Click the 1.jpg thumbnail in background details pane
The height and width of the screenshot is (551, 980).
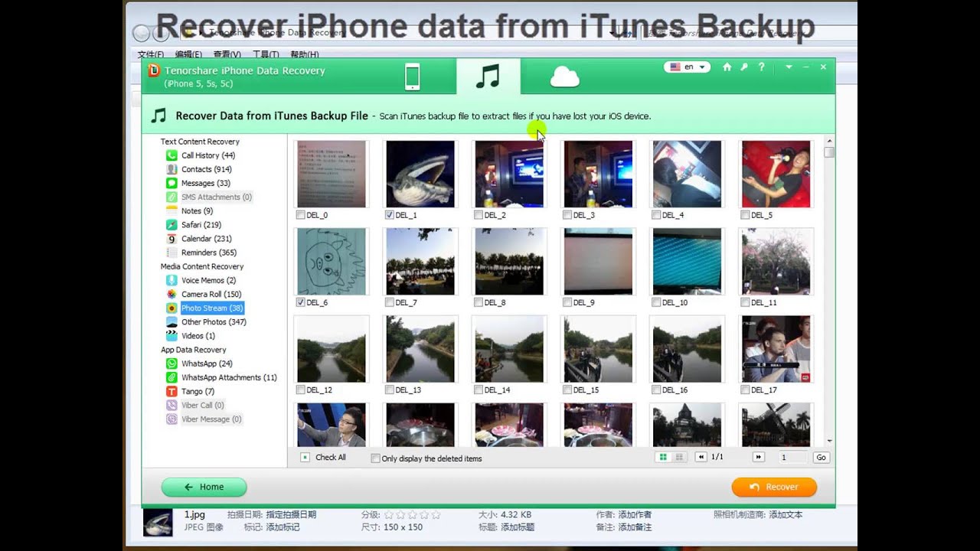[158, 522]
